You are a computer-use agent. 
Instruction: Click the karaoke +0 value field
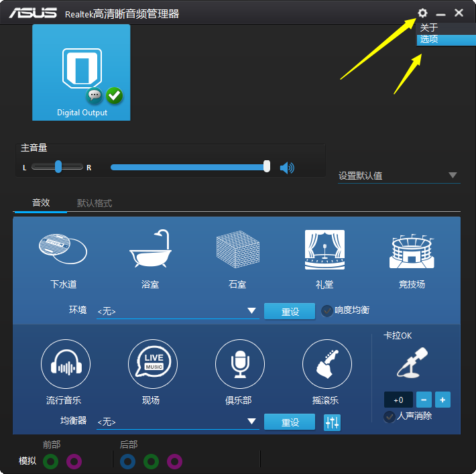(x=398, y=400)
